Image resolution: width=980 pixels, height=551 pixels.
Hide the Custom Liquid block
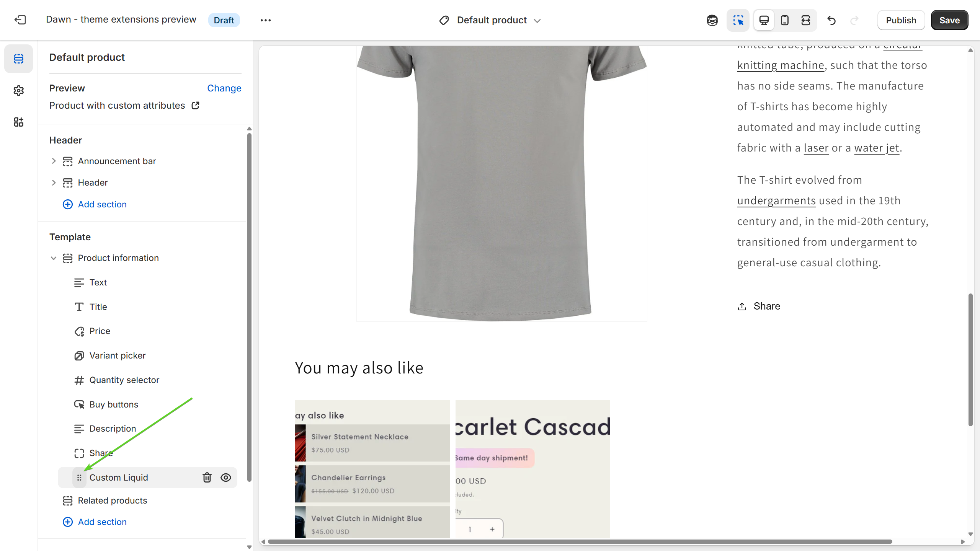(226, 478)
